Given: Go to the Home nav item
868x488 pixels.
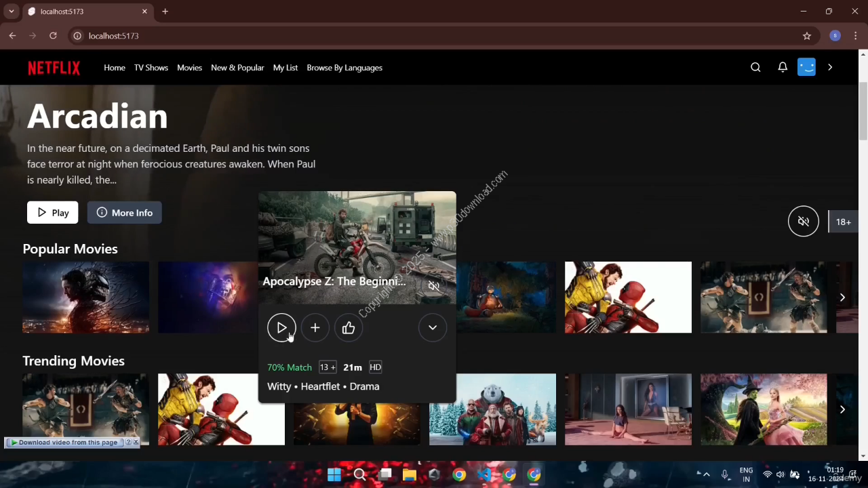Looking at the screenshot, I should (x=115, y=68).
